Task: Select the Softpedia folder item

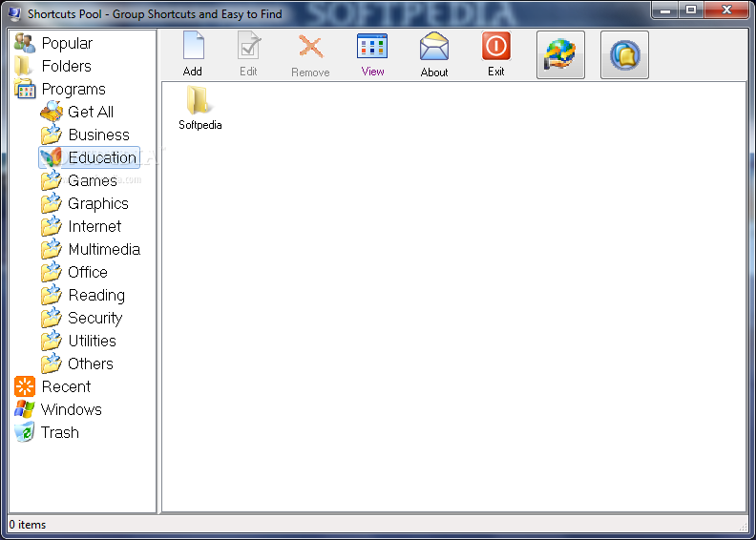Action: 199,108
